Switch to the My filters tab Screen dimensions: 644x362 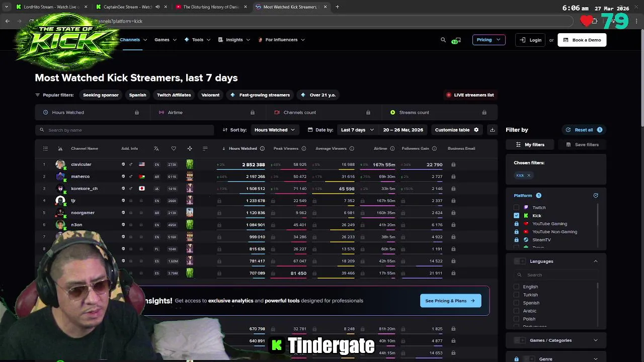tap(530, 145)
